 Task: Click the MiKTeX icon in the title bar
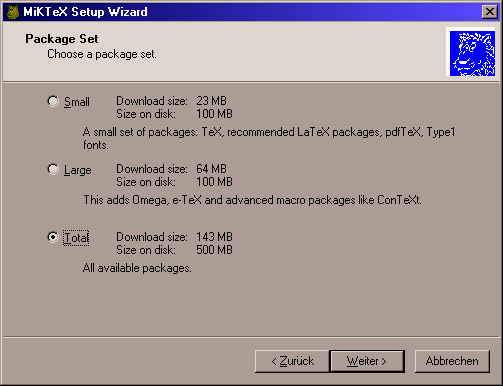coord(13,12)
